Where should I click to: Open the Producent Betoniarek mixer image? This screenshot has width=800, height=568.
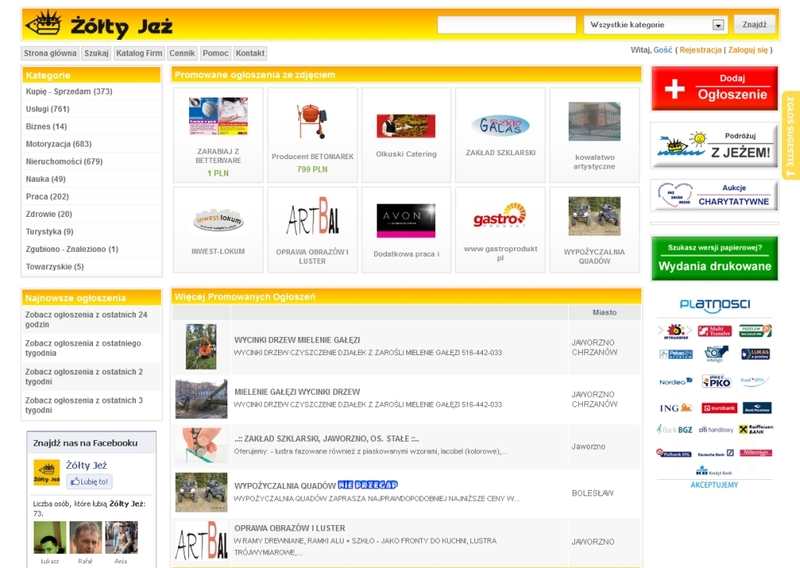[312, 122]
